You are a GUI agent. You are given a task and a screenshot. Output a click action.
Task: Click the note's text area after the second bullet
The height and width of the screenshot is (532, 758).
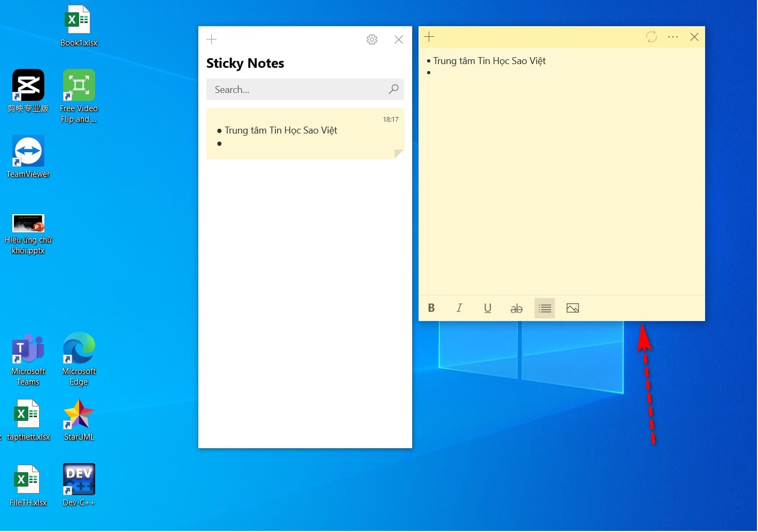(x=561, y=73)
